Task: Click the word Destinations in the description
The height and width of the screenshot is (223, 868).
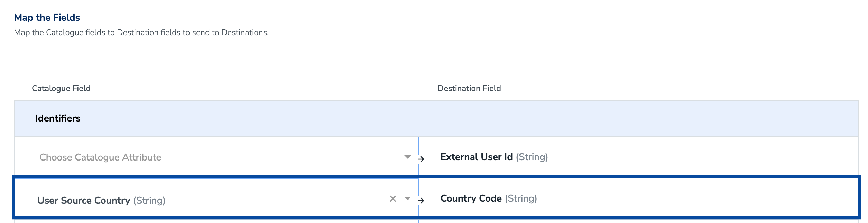Action: pos(244,32)
